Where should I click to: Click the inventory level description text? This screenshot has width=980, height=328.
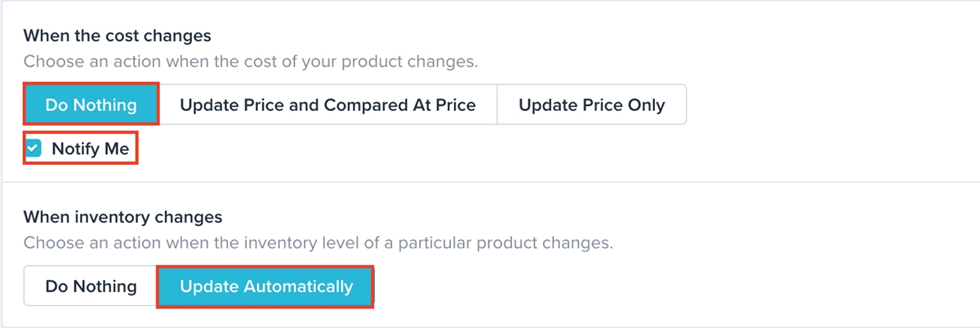click(318, 243)
